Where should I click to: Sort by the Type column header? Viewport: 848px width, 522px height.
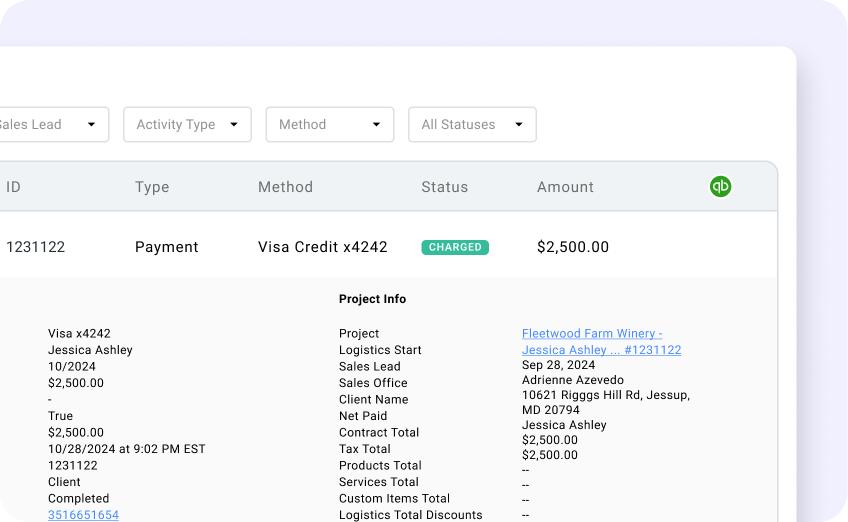pyautogui.click(x=152, y=187)
